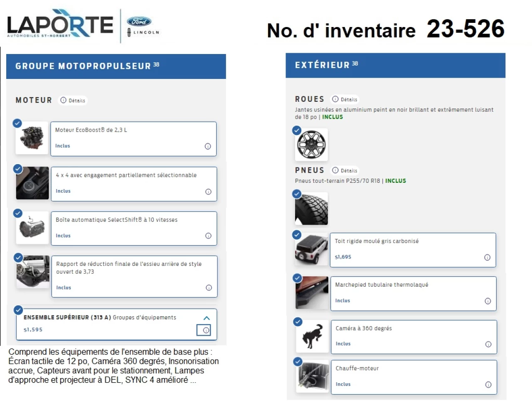Viewport: 532px width, 403px height.
Task: Click the automatic transmission thumbnail
Action: (x=32, y=228)
